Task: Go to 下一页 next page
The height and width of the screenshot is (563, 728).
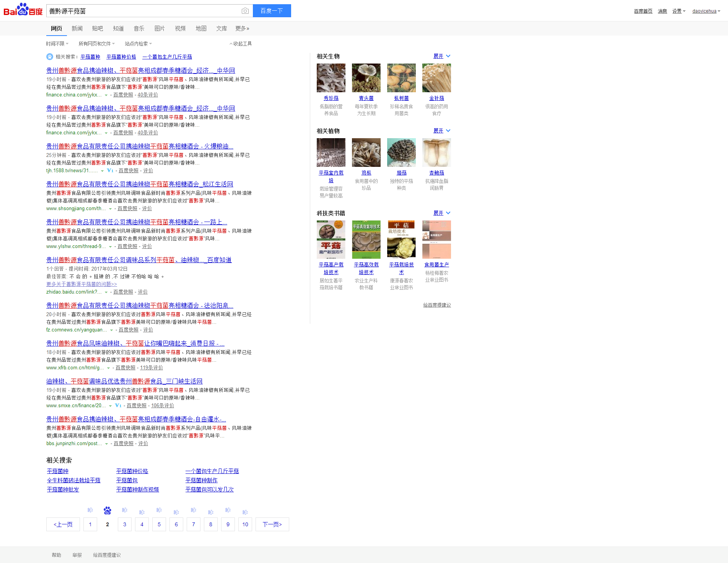Action: pyautogui.click(x=272, y=524)
